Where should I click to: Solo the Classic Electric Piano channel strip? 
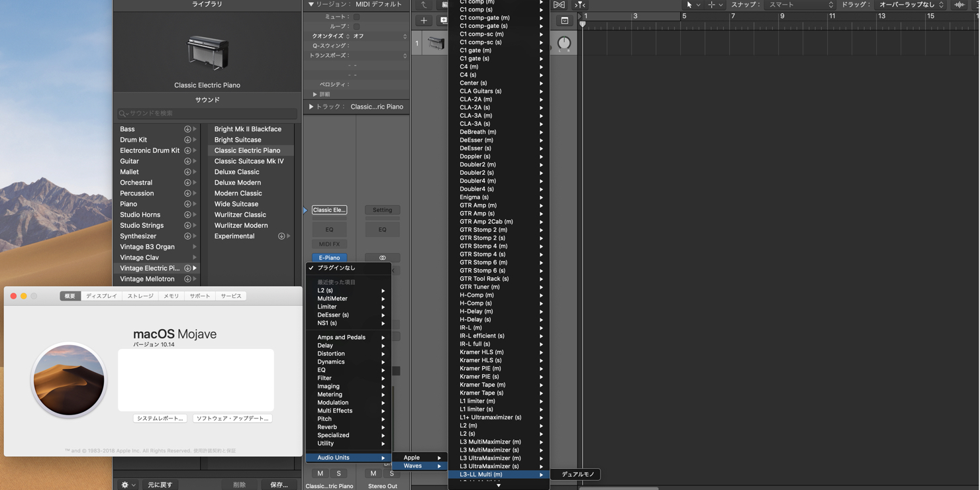(338, 473)
